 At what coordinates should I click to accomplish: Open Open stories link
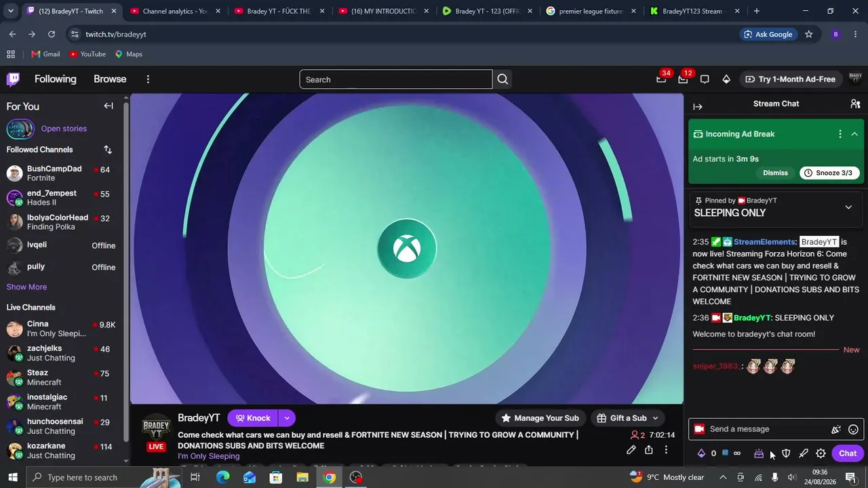pyautogui.click(x=64, y=129)
